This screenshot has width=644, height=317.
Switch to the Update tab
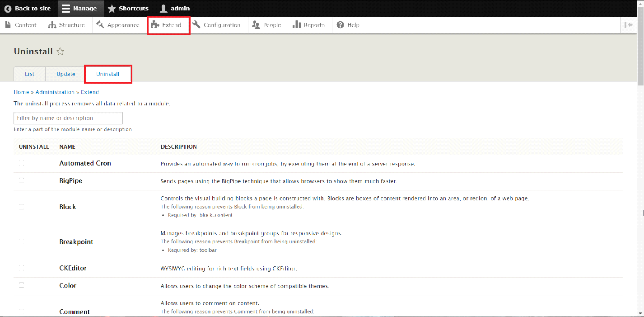(x=66, y=74)
